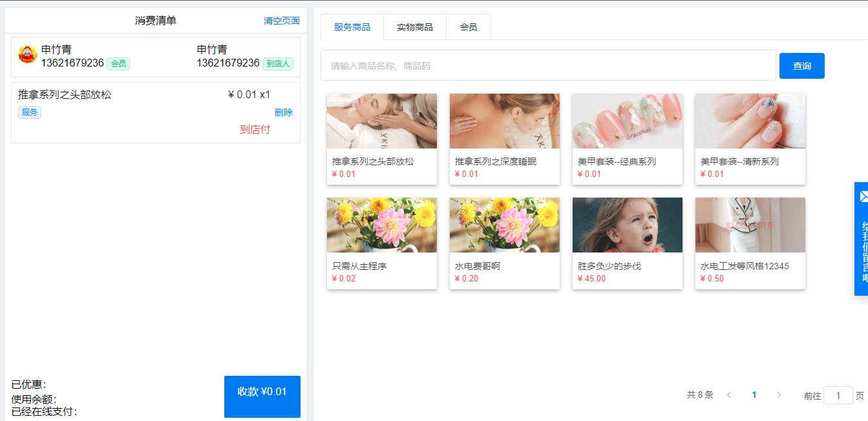Click the 使用余额 label
This screenshot has width=868, height=421.
(x=34, y=399)
